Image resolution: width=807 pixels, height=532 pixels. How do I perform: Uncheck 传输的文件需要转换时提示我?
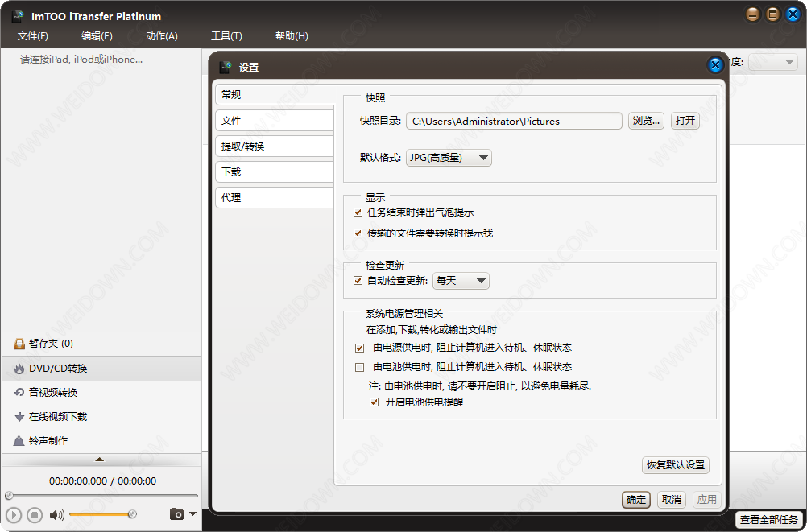pyautogui.click(x=358, y=233)
